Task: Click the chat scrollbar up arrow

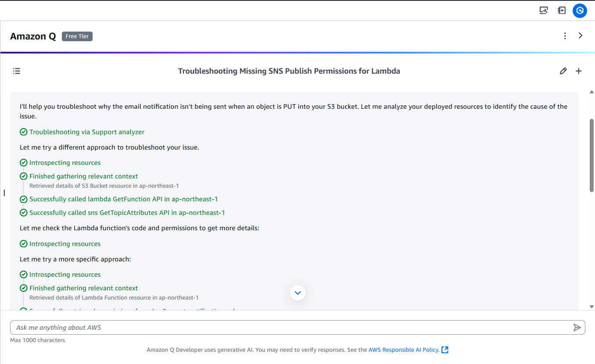Action: tap(591, 93)
